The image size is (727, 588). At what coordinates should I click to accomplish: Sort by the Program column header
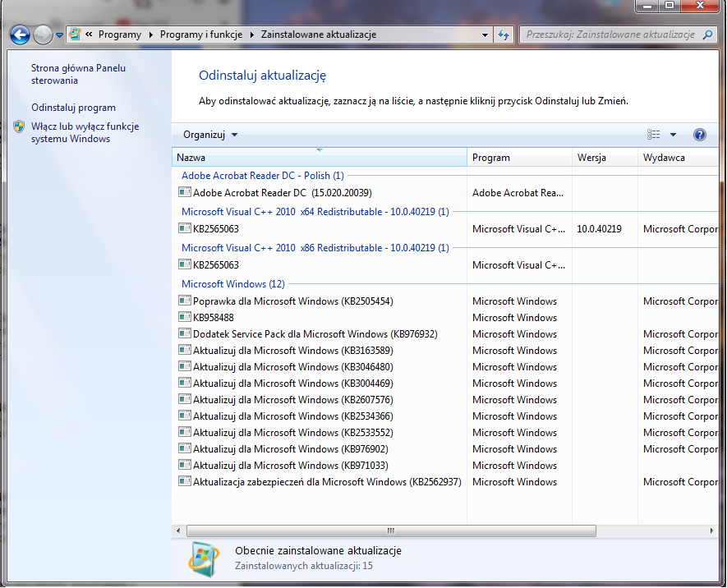pos(519,158)
